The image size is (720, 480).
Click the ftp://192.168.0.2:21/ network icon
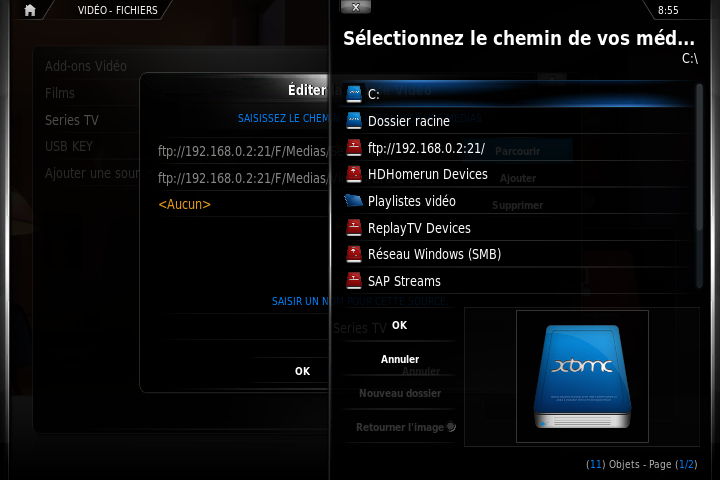click(354, 147)
